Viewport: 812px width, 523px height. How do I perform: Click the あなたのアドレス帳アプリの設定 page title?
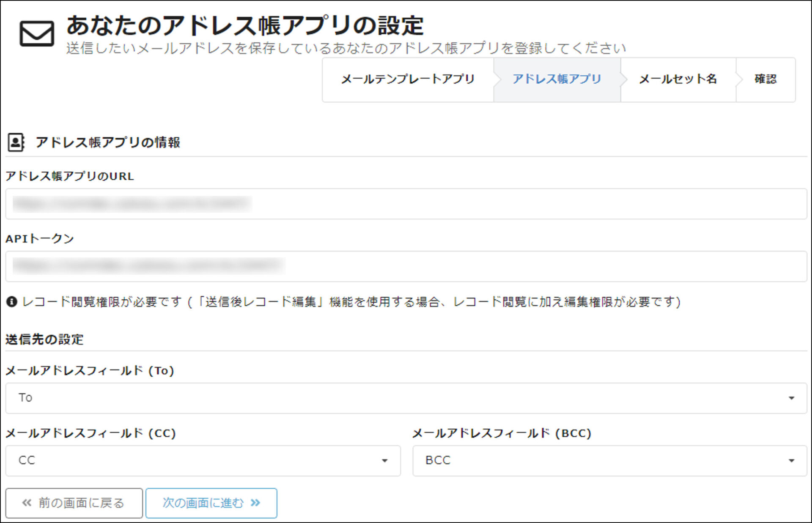[x=245, y=25]
